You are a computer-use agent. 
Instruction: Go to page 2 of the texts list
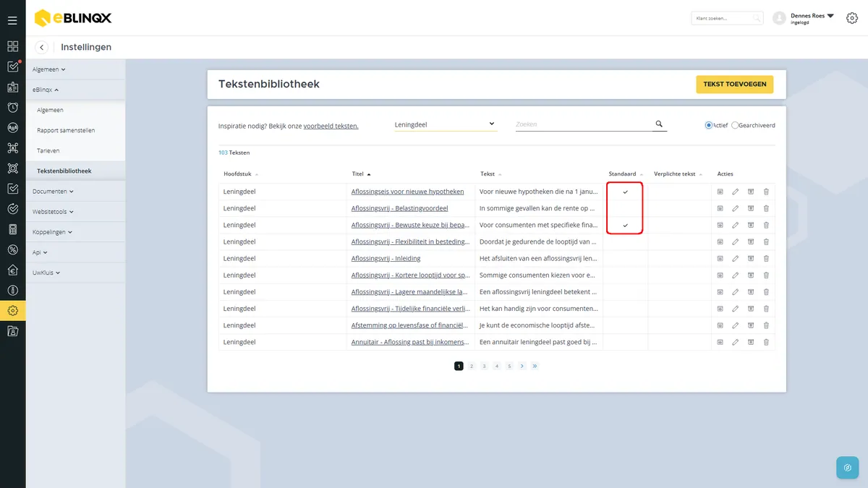pos(471,366)
